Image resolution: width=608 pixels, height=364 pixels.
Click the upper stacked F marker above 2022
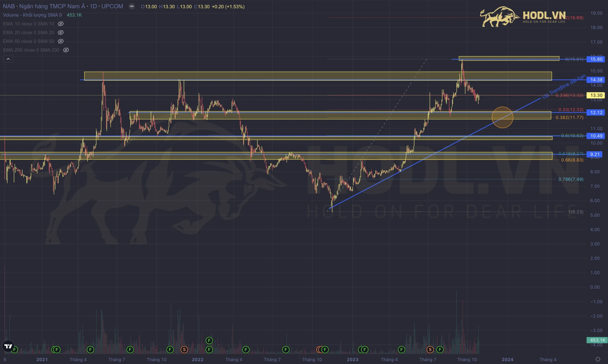click(209, 340)
